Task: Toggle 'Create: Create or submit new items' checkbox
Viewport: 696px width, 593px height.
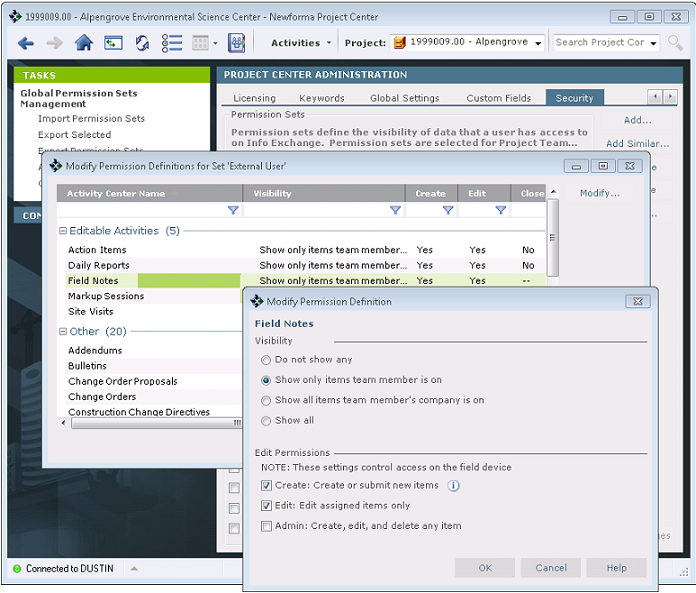Action: [x=266, y=486]
